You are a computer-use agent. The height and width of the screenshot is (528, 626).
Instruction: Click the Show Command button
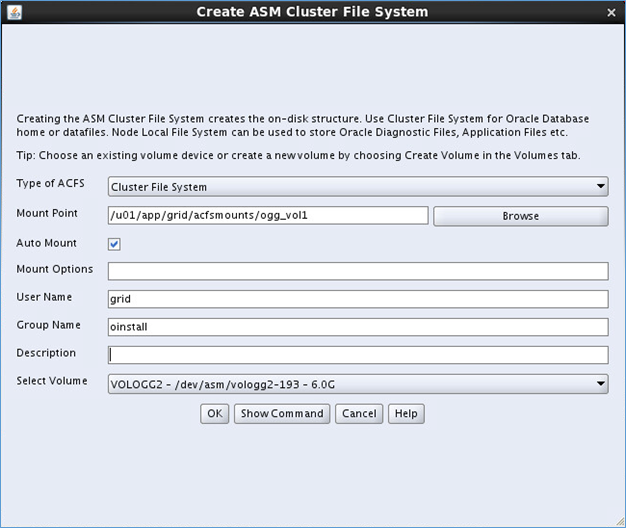(x=282, y=413)
